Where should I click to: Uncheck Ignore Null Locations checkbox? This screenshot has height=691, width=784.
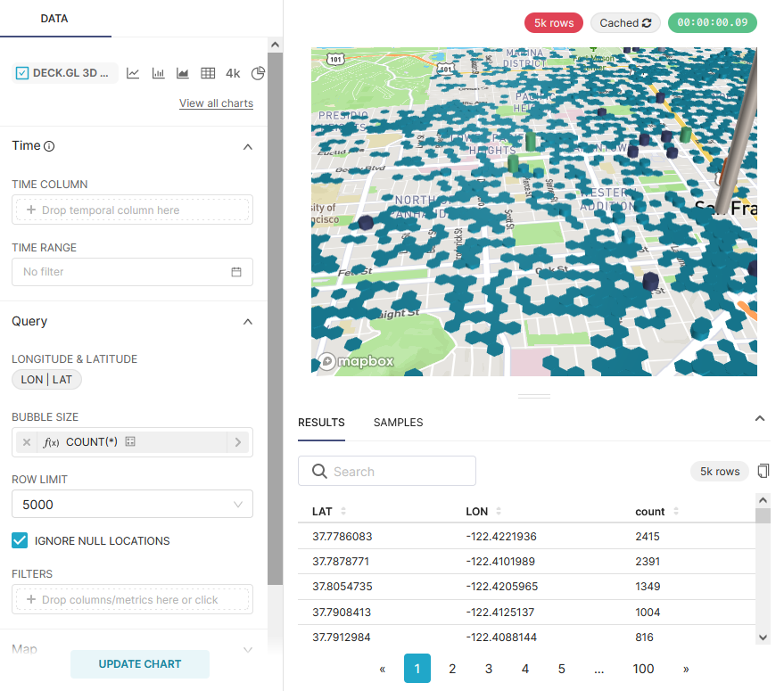20,540
